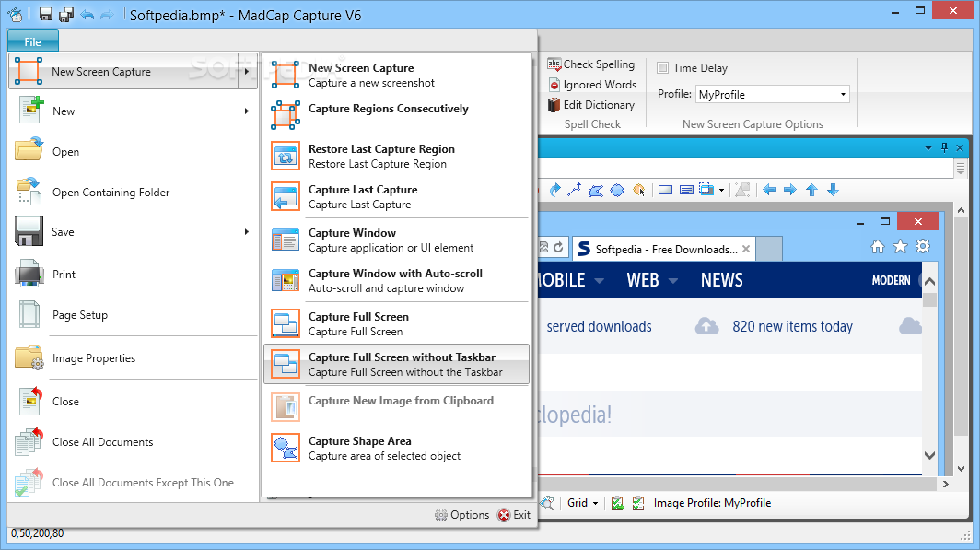Click the Save icon in title bar
The height and width of the screenshot is (550, 980).
tap(46, 15)
